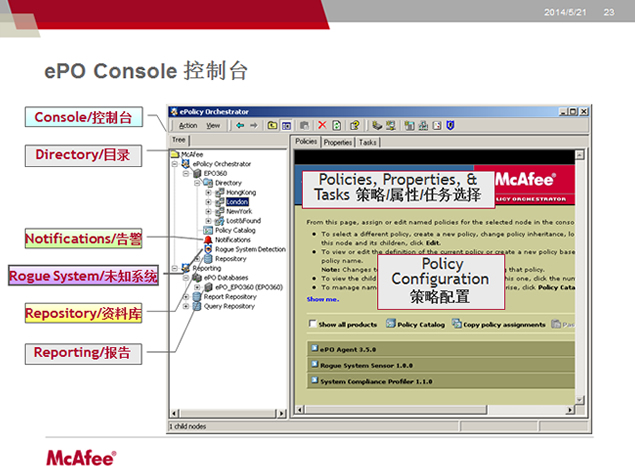Open the Rogue System Sensor 1.0.0 row
Screen dimensions: 635x466
coord(441,365)
